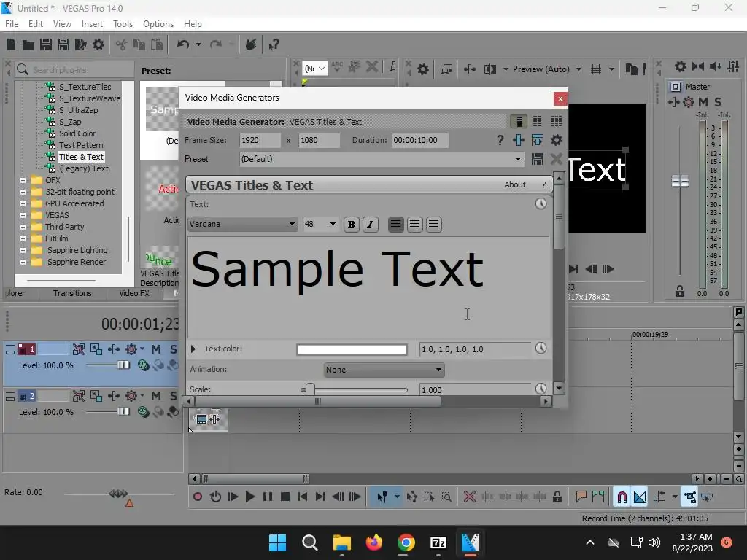Click the Duration timecode field
747x560 pixels.
click(419, 140)
